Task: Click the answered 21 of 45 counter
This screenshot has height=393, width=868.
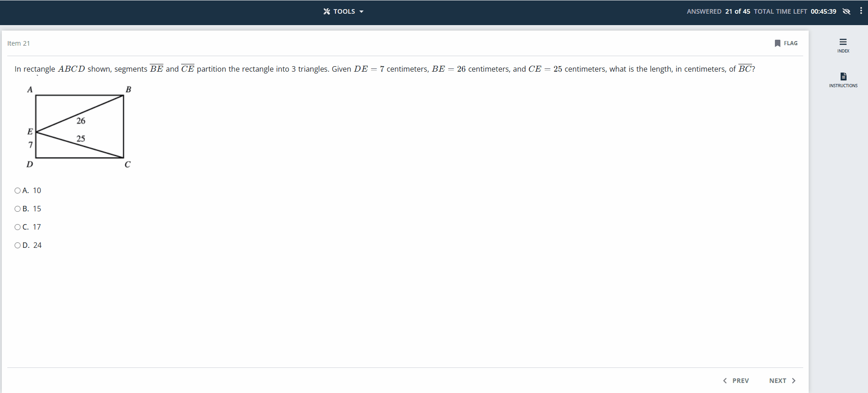Action: click(718, 11)
